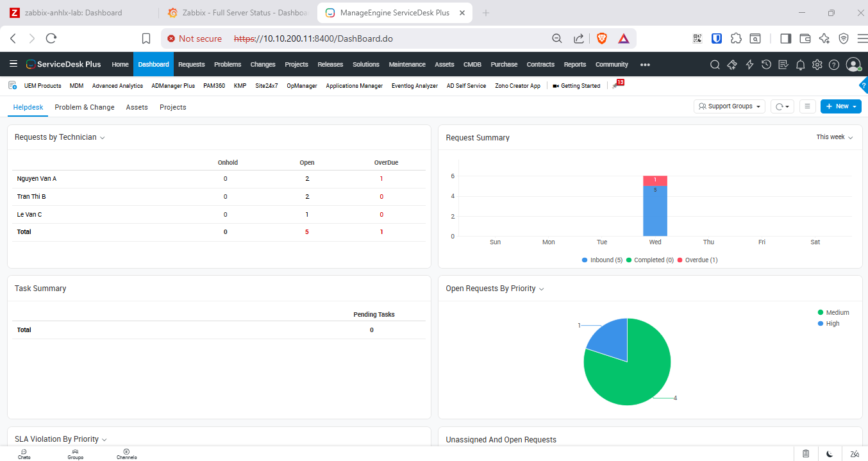Viewport: 868px width, 461px height.
Task: Expand the Support Groups dropdown
Action: pyautogui.click(x=730, y=106)
